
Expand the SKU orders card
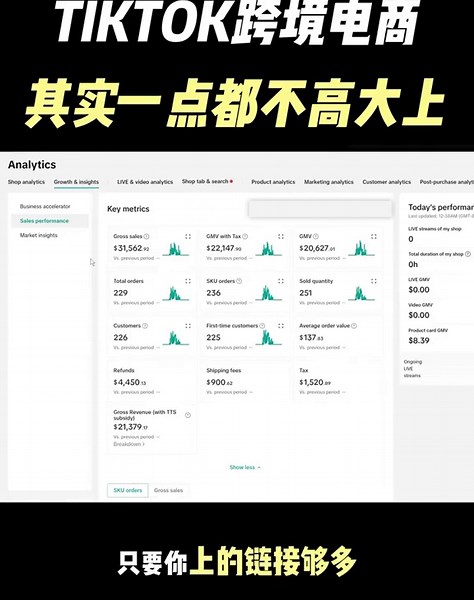click(281, 281)
